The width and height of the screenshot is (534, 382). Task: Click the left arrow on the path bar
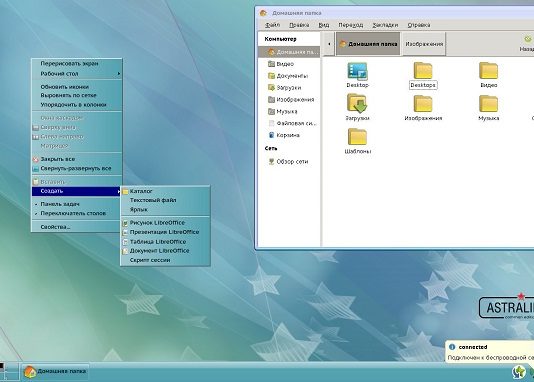(329, 44)
